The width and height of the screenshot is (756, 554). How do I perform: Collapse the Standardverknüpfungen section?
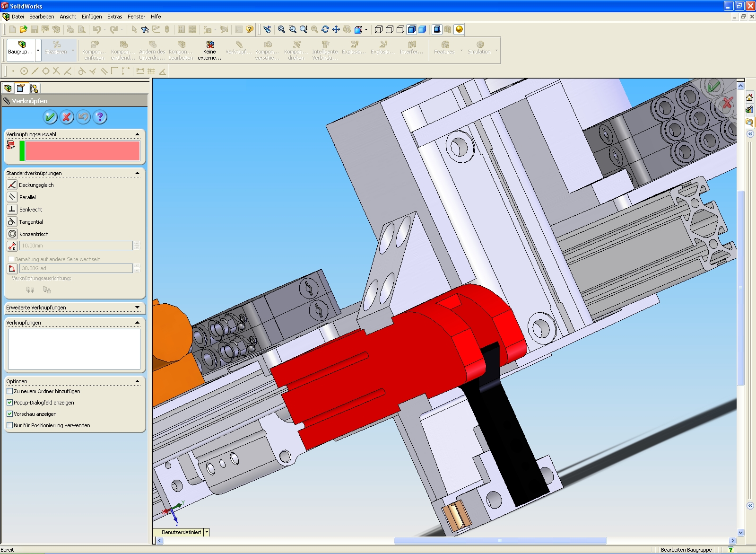click(137, 173)
